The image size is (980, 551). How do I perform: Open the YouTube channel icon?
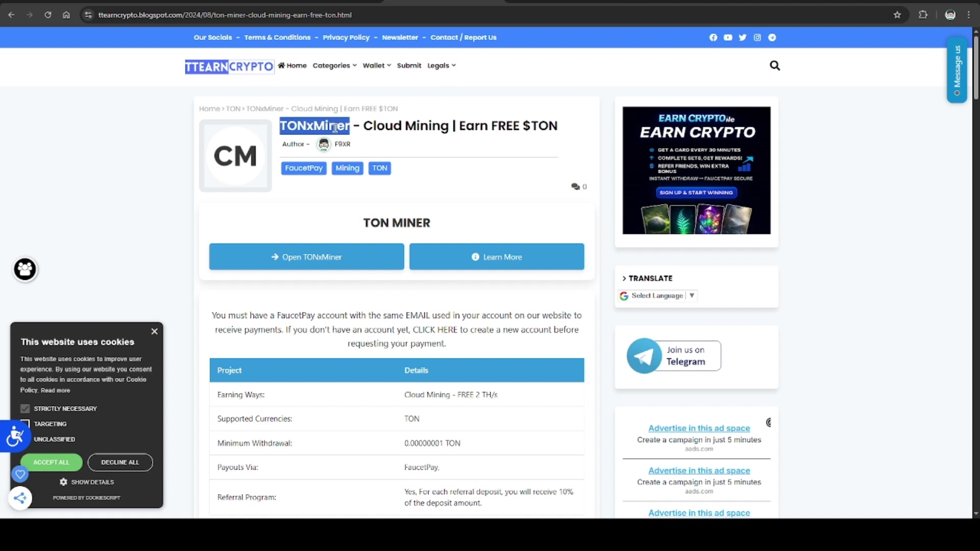727,37
